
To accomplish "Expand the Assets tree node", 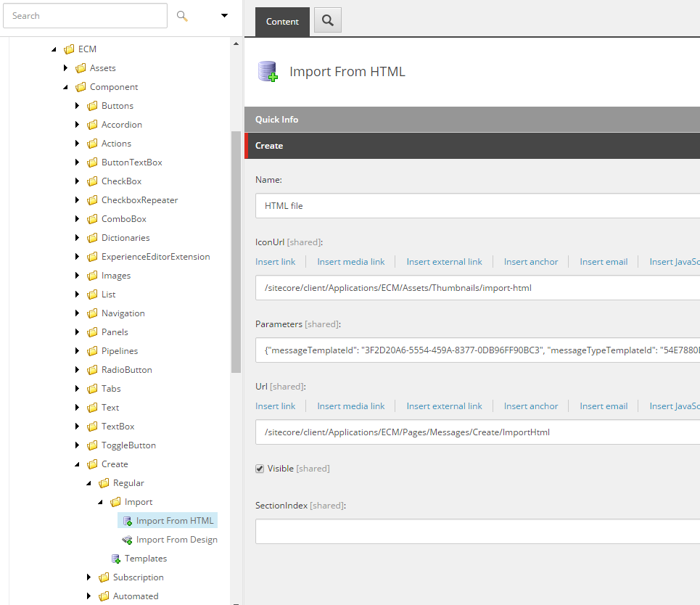I will pyautogui.click(x=65, y=68).
